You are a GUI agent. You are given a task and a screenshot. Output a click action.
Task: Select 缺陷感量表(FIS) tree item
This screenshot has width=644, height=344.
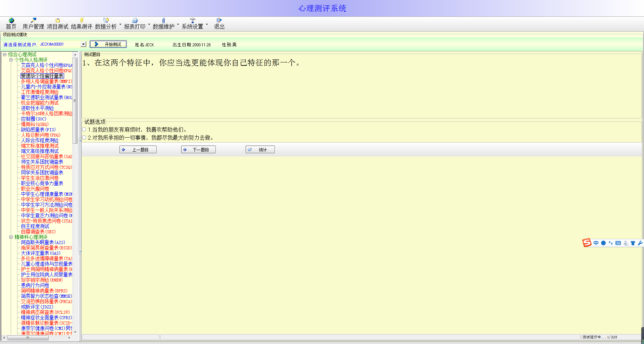[38, 130]
